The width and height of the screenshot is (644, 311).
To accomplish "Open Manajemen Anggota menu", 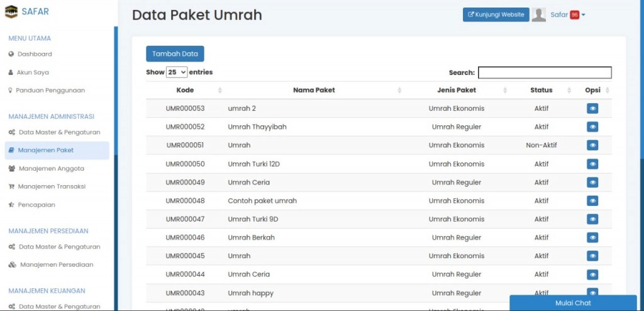I will [51, 169].
